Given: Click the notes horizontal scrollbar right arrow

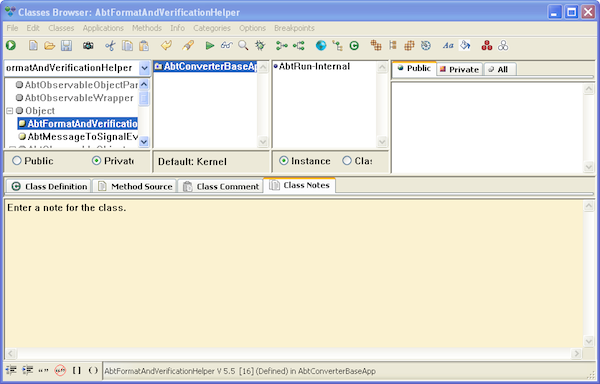Looking at the screenshot, I should point(576,353).
